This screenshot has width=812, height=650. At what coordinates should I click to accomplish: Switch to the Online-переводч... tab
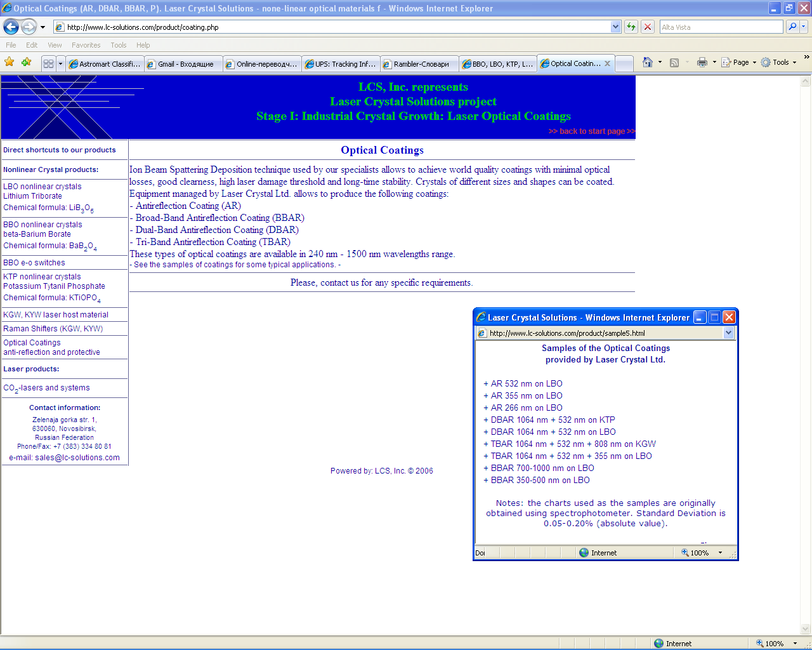coord(262,64)
